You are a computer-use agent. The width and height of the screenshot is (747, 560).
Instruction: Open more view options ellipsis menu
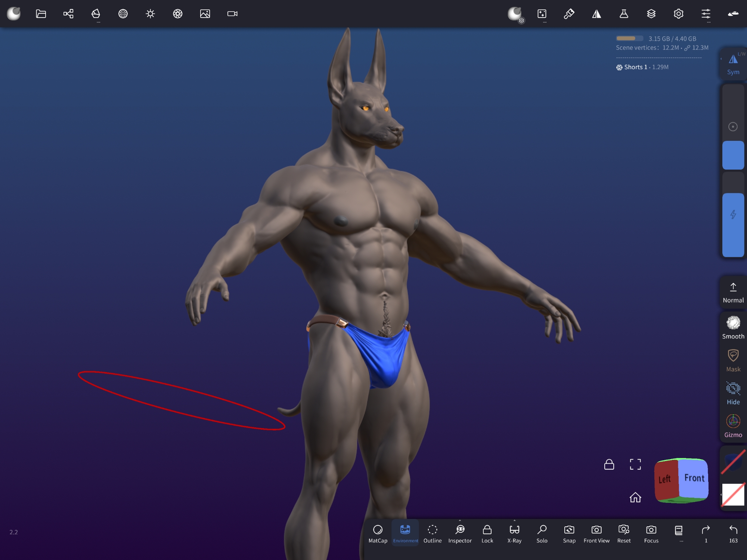click(x=679, y=533)
